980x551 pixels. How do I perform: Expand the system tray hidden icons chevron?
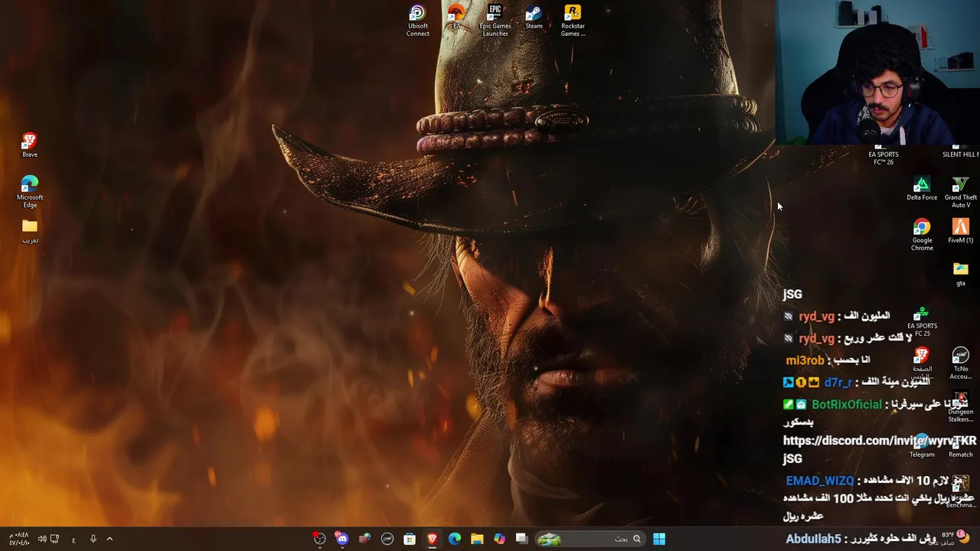pyautogui.click(x=109, y=539)
